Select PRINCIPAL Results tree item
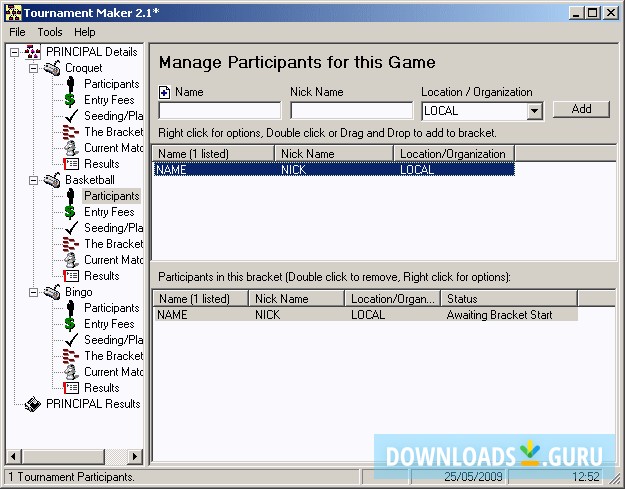The image size is (625, 489). coord(93,404)
